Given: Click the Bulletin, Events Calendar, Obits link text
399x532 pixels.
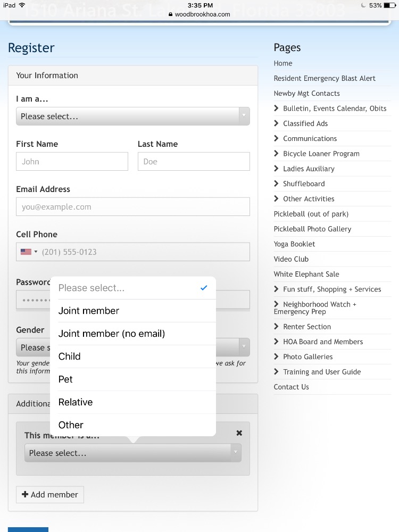Looking at the screenshot, I should coord(335,109).
